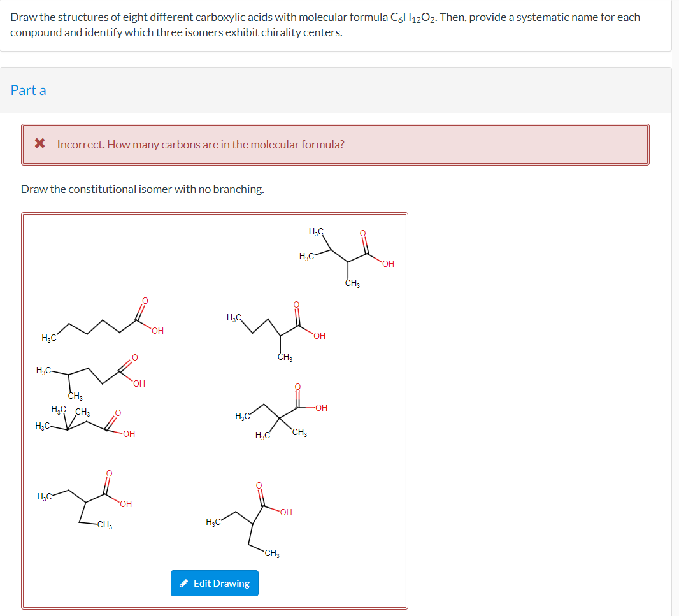
Task: Click the drawing canvas red border frame
Action: [x=215, y=215]
